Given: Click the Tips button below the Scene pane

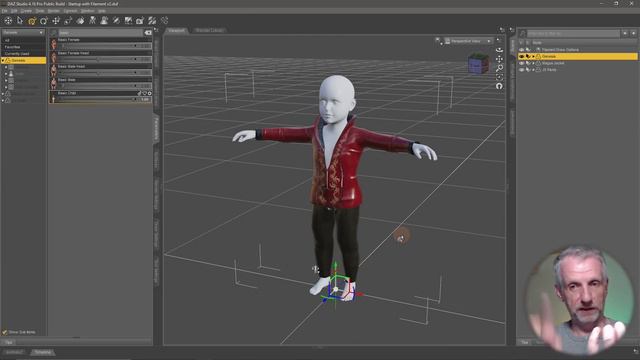Looking at the screenshot, I should click(525, 342).
